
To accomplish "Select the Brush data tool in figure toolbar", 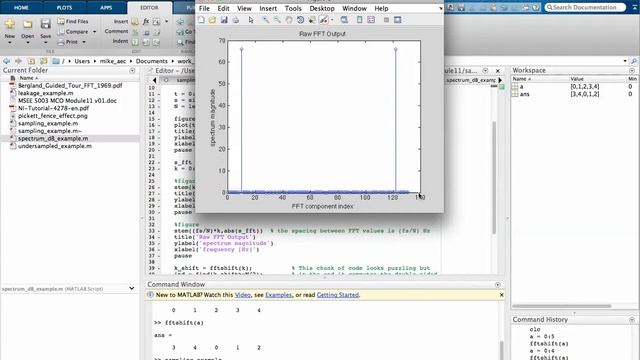I will click(323, 20).
